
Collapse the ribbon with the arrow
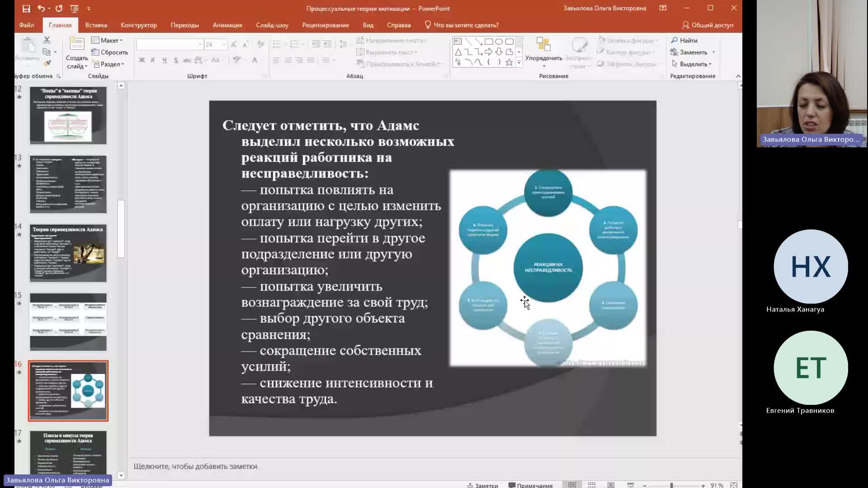pyautogui.click(x=738, y=76)
